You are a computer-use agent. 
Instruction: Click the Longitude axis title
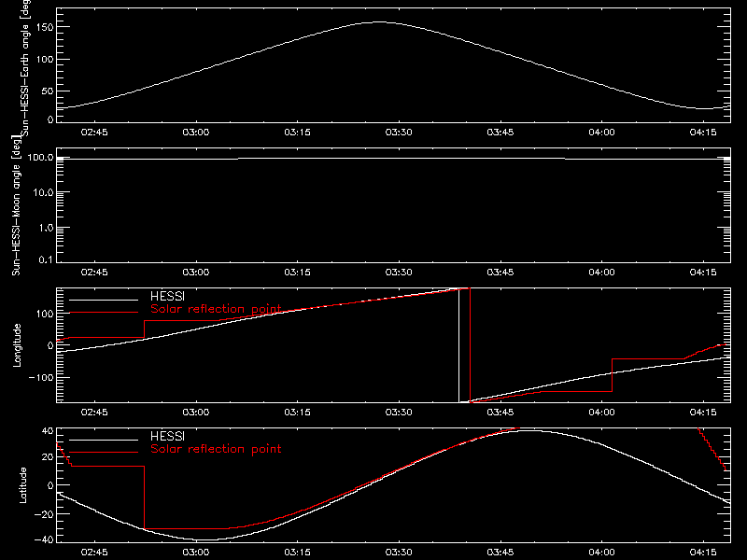coord(17,345)
